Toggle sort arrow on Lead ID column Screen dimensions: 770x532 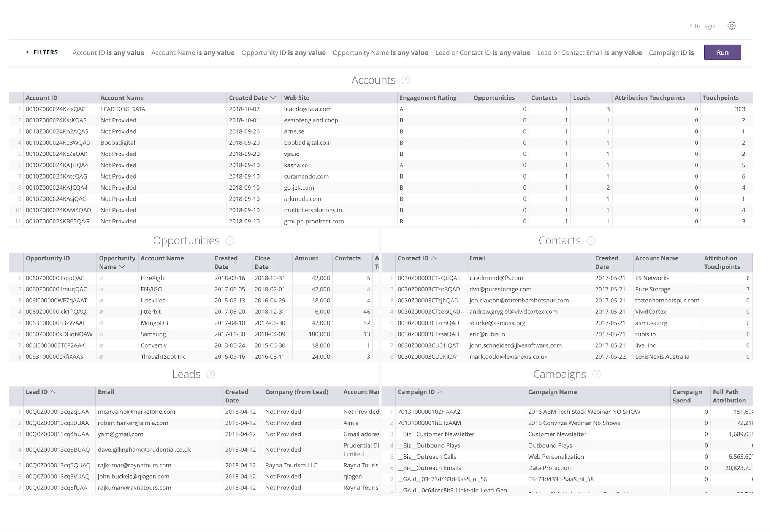coord(53,392)
